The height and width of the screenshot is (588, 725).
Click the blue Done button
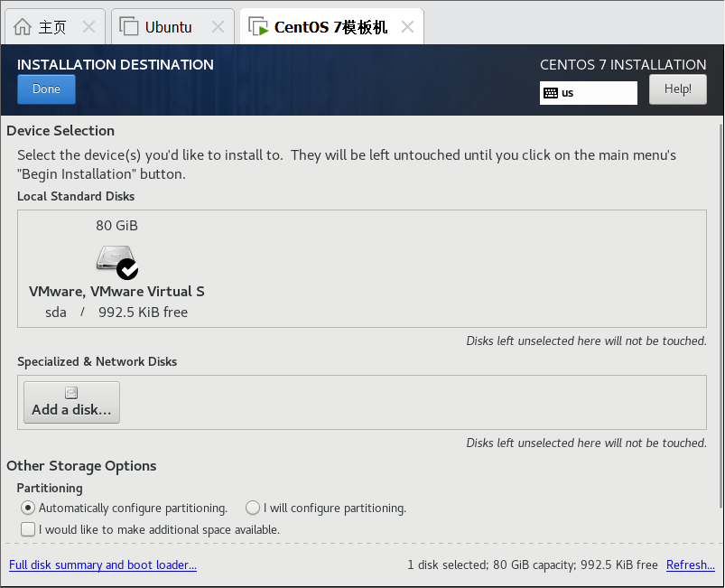coord(46,89)
